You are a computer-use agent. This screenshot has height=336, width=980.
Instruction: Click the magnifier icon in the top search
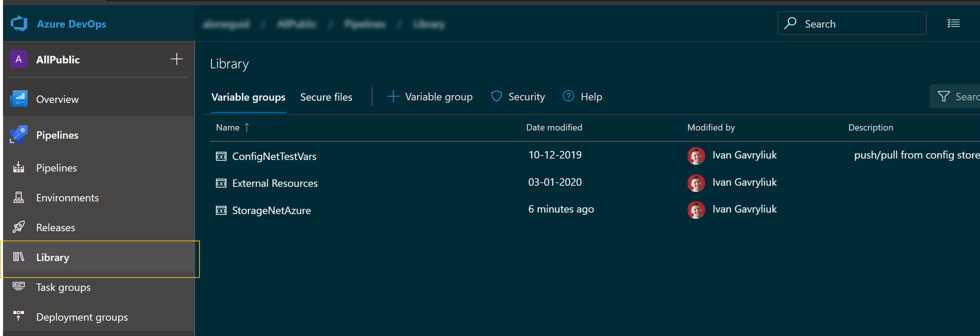click(x=790, y=23)
